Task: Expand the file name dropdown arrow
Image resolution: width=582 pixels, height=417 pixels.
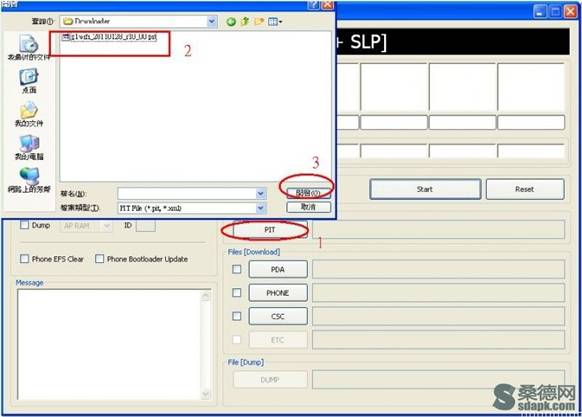Action: (x=261, y=193)
